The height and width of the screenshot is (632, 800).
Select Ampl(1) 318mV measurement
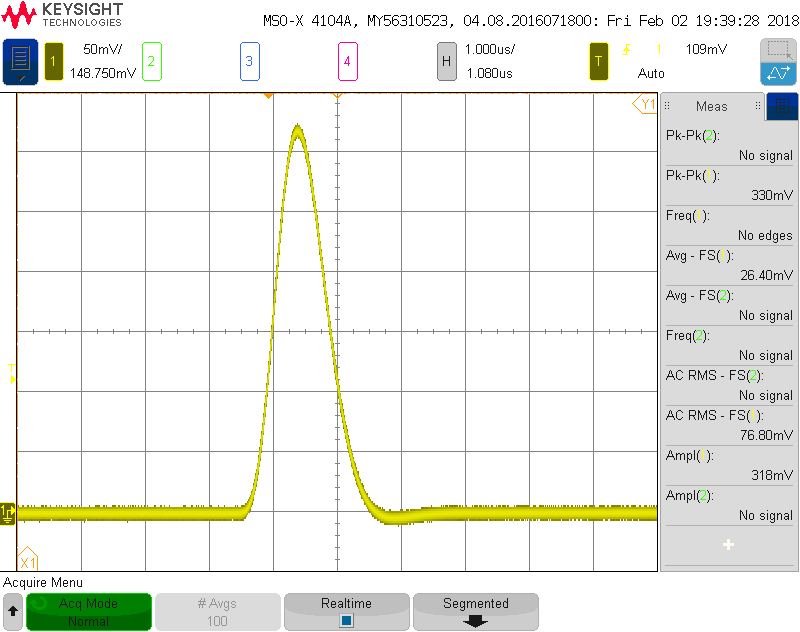pos(729,466)
